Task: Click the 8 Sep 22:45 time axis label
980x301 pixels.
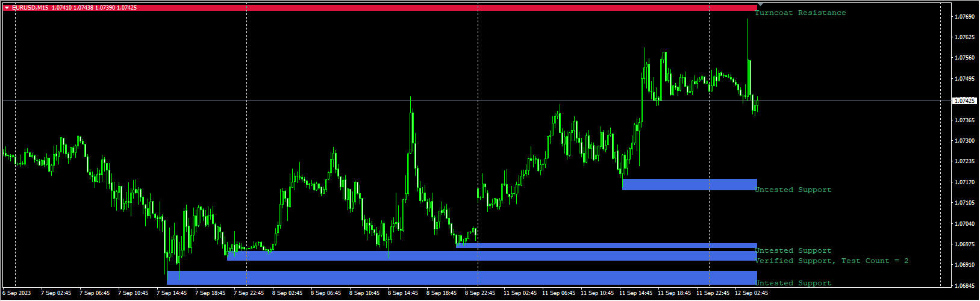Action: [x=480, y=293]
